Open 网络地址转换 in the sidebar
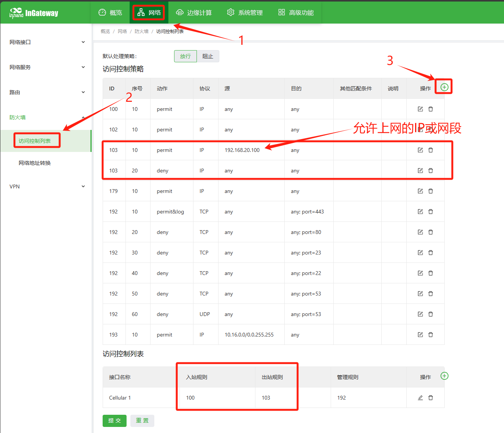 (x=35, y=163)
